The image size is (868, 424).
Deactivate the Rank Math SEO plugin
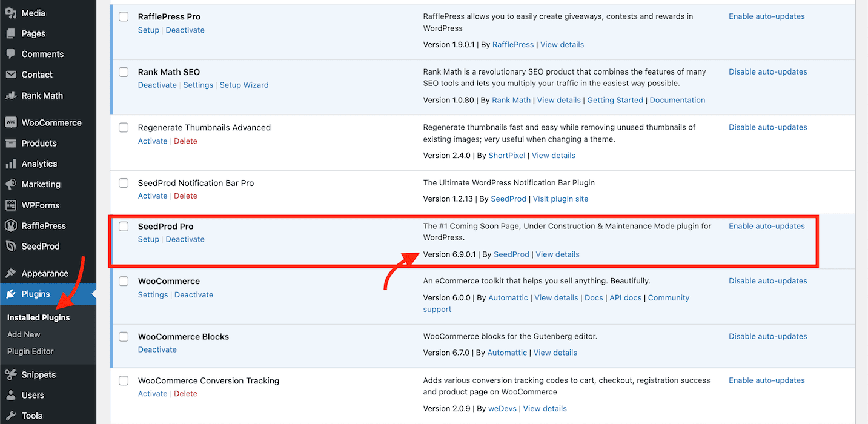157,85
